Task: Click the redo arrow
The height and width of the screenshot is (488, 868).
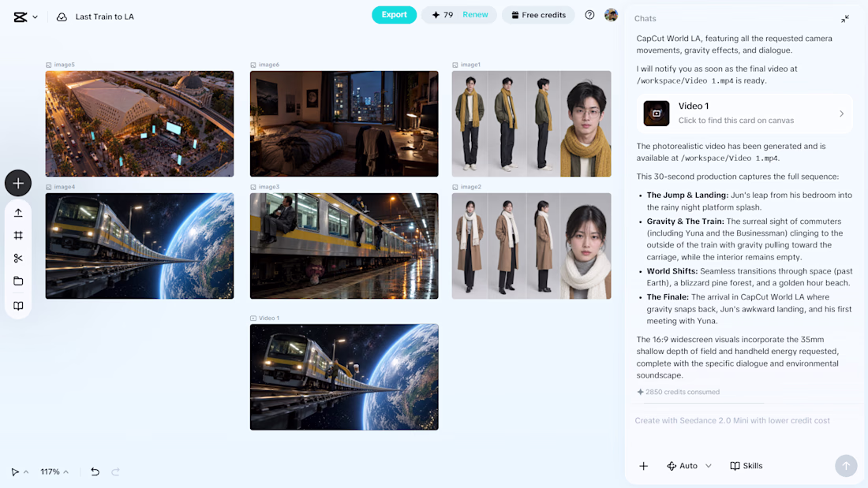Action: pyautogui.click(x=116, y=472)
